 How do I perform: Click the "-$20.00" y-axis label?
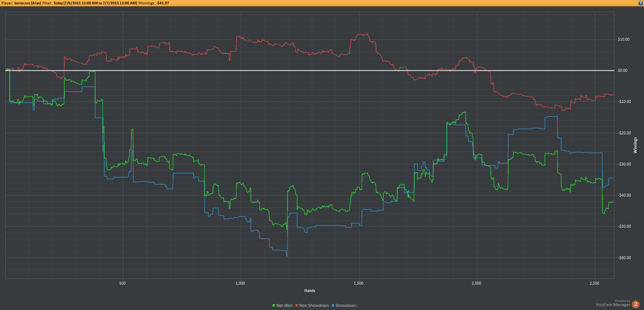click(x=624, y=133)
